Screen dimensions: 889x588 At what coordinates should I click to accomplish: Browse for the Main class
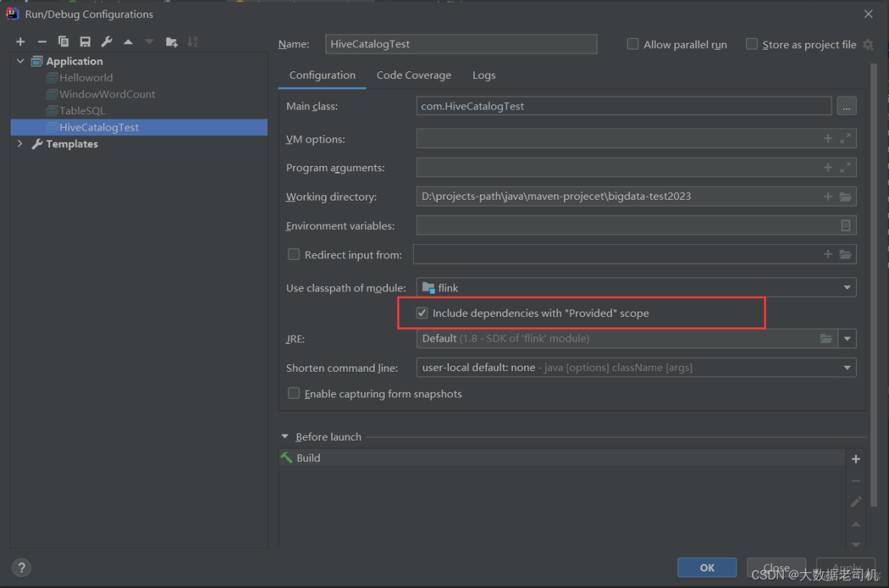click(x=846, y=106)
